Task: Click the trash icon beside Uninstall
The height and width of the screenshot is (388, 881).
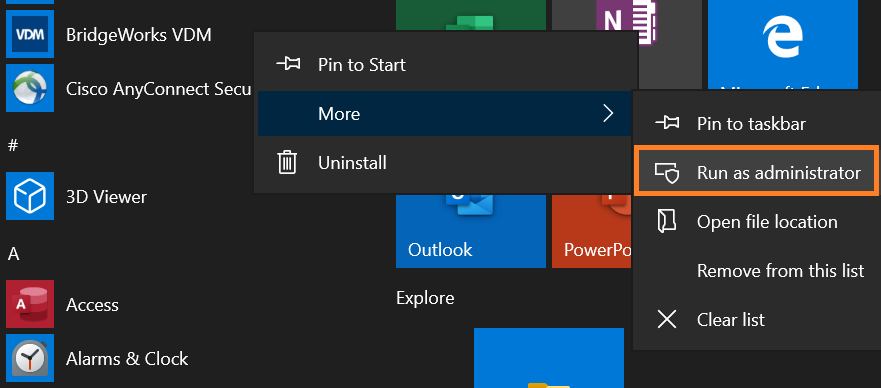Action: tap(288, 162)
